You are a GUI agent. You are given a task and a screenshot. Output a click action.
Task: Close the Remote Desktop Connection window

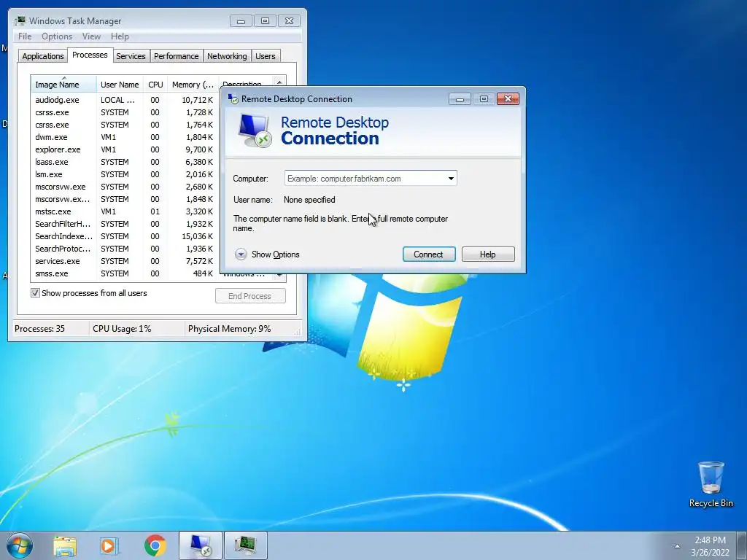pos(508,99)
